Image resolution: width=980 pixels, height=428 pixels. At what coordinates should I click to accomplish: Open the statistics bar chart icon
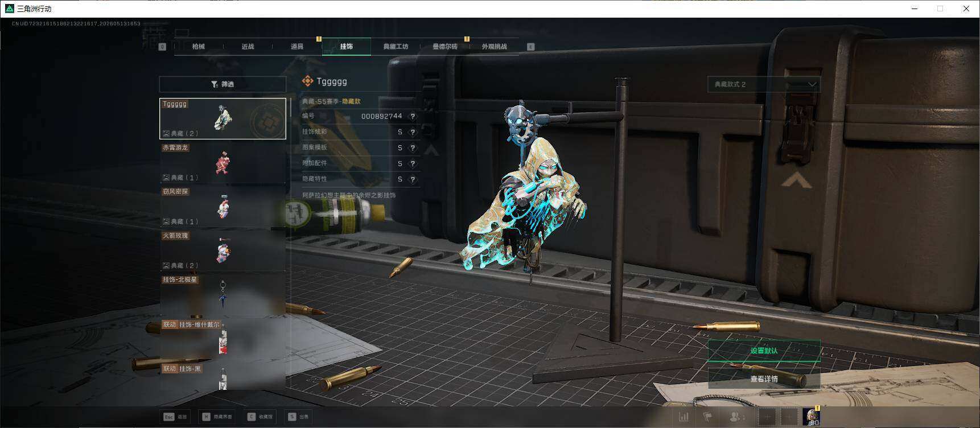pos(683,417)
